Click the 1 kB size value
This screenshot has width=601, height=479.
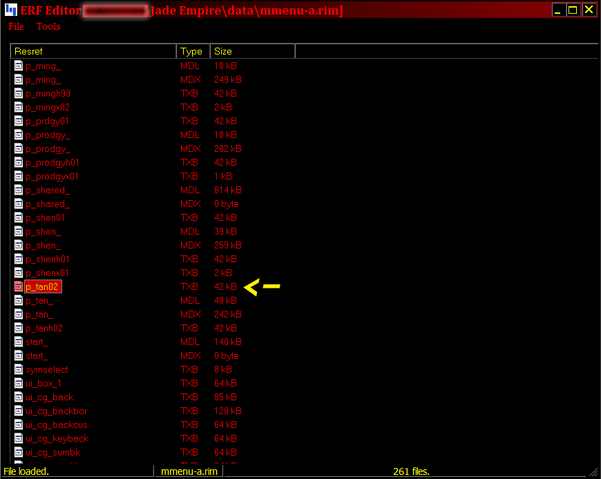point(223,176)
